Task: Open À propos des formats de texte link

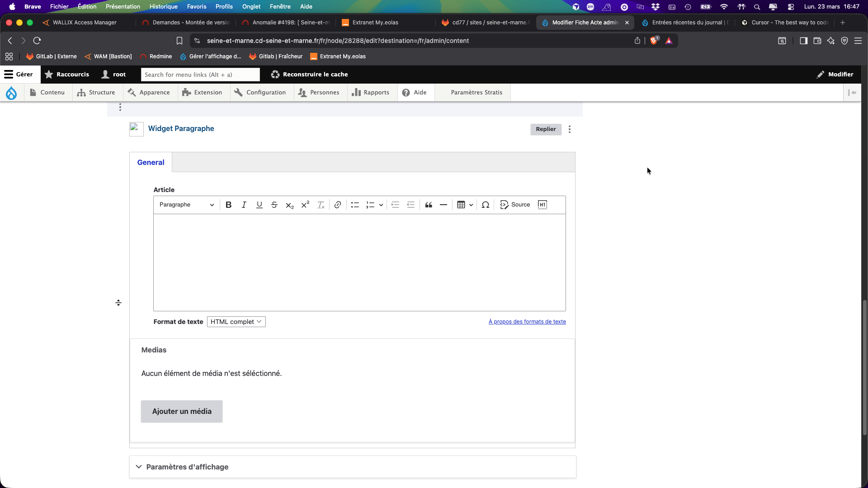Action: 527,322
